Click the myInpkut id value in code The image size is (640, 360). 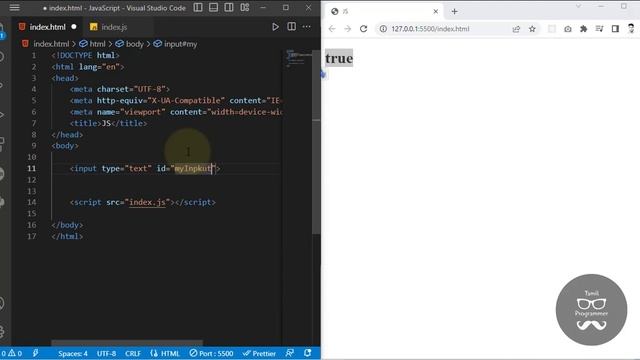point(193,169)
